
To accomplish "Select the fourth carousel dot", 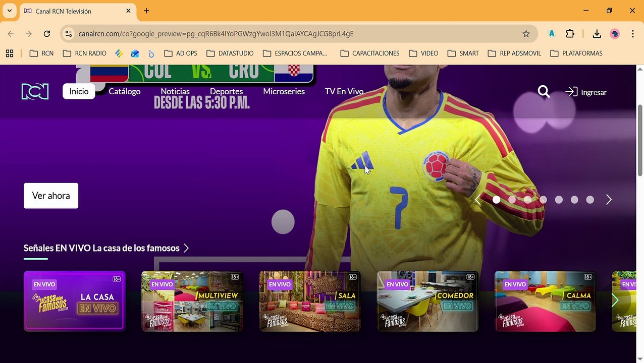I will coord(543,200).
